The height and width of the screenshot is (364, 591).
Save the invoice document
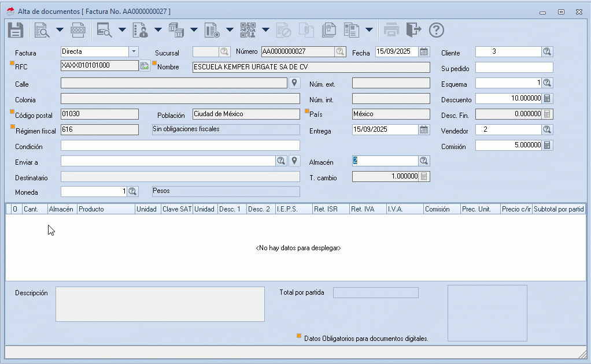(x=15, y=29)
